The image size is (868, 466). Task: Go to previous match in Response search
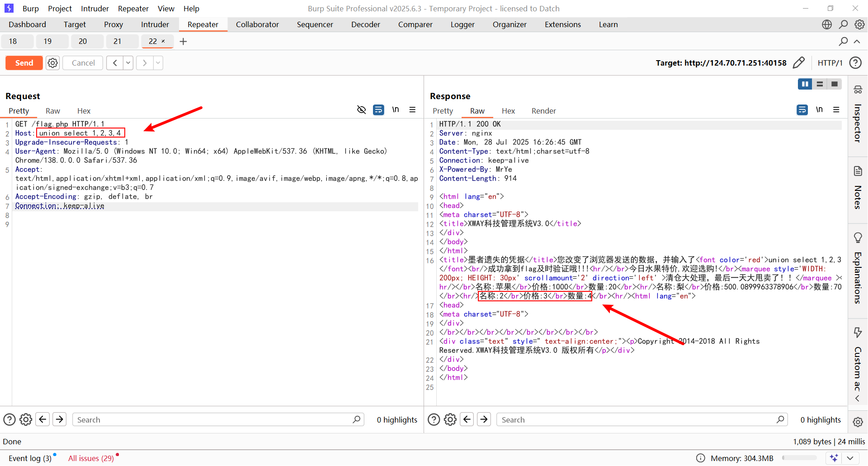[467, 419]
